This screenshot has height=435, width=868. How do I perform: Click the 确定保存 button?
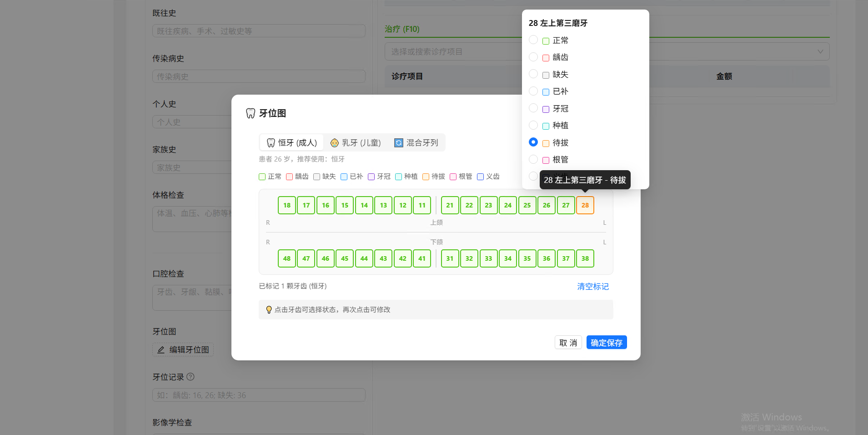point(606,343)
